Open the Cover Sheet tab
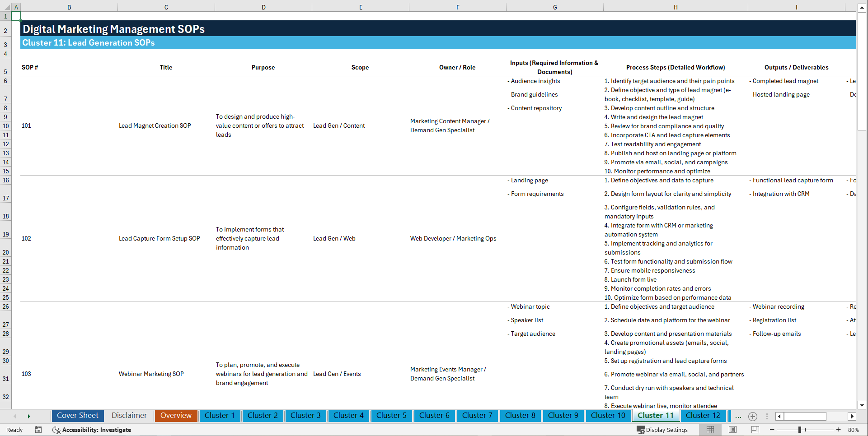This screenshot has height=436, width=868. click(77, 416)
